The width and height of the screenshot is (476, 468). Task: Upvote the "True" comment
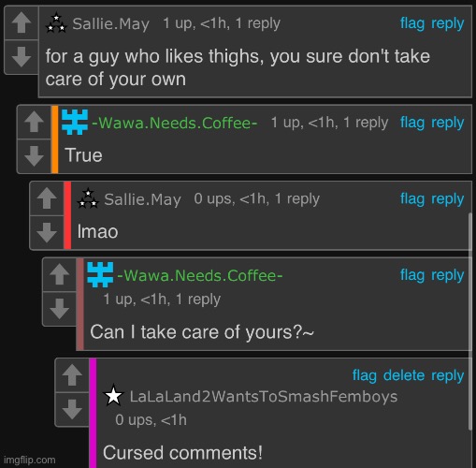pos(34,122)
